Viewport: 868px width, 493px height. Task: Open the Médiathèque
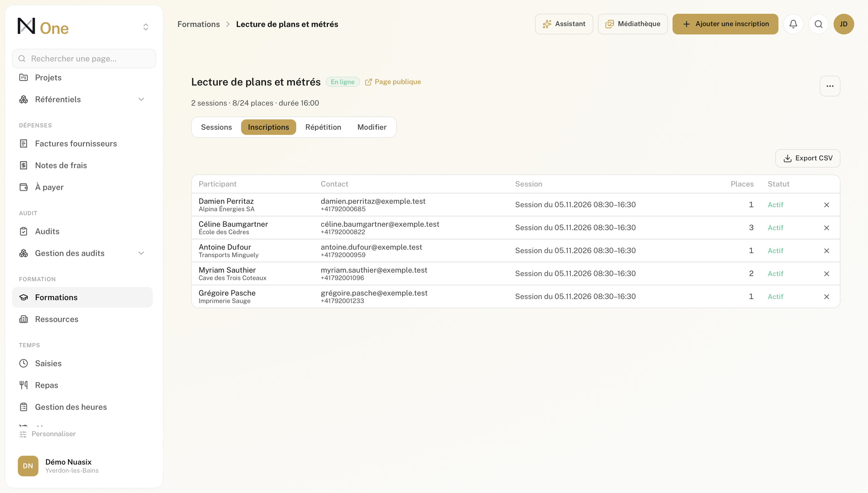pyautogui.click(x=633, y=24)
